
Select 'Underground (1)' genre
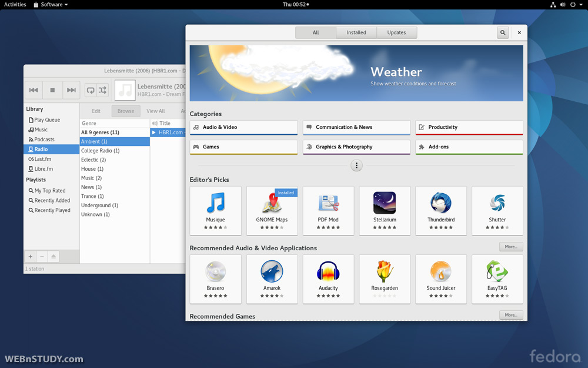(x=115, y=205)
